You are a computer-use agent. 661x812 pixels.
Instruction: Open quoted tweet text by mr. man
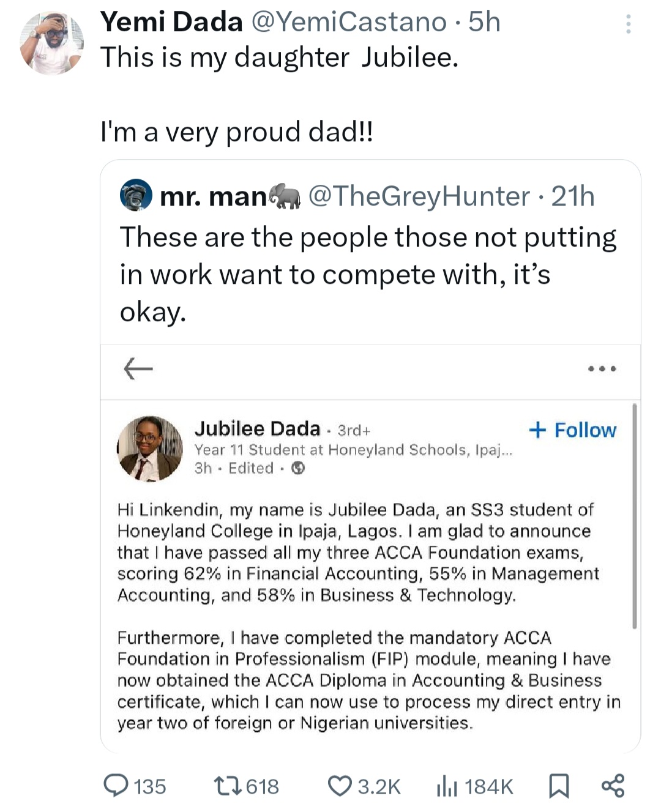pyautogui.click(x=367, y=274)
